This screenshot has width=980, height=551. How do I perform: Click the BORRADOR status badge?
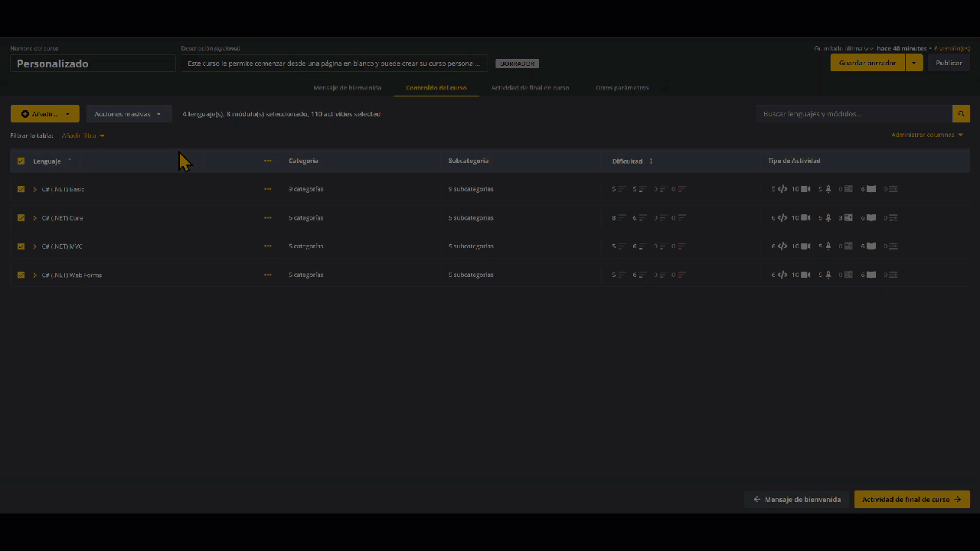[518, 64]
